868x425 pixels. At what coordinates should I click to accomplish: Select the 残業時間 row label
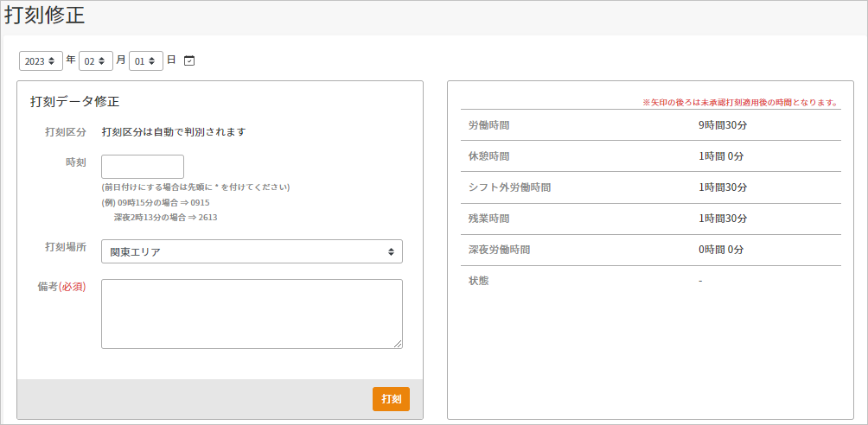(489, 219)
